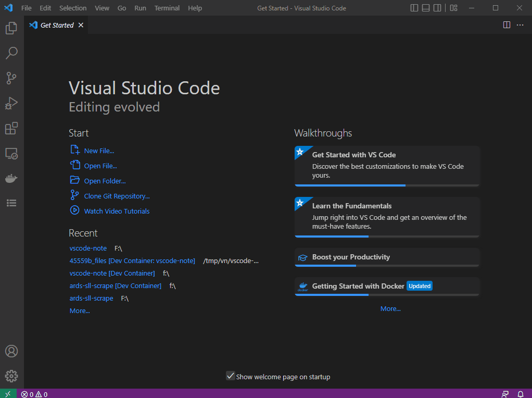Click Clone Git Repository... link
The width and height of the screenshot is (532, 398).
point(117,196)
